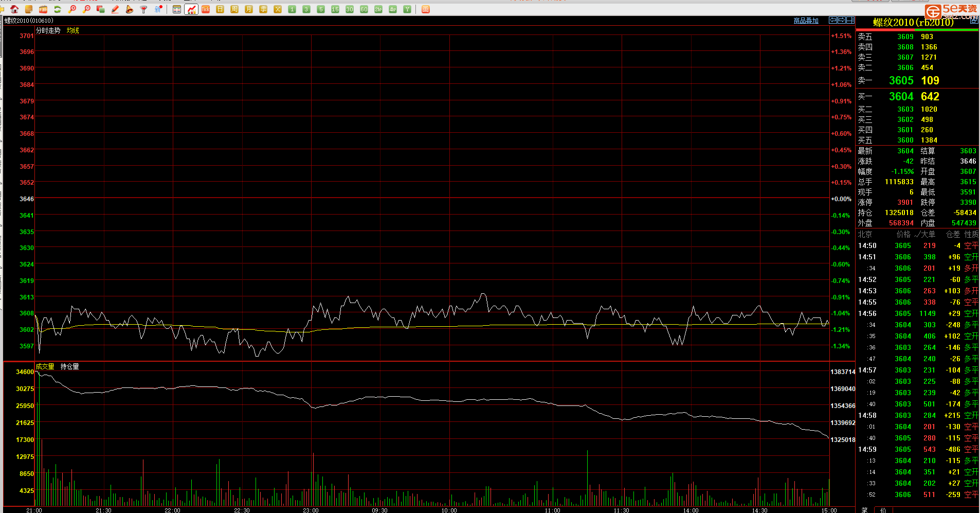Screen dimensions: 980x513
Task: Click the 性质 column header
Action: (971, 234)
